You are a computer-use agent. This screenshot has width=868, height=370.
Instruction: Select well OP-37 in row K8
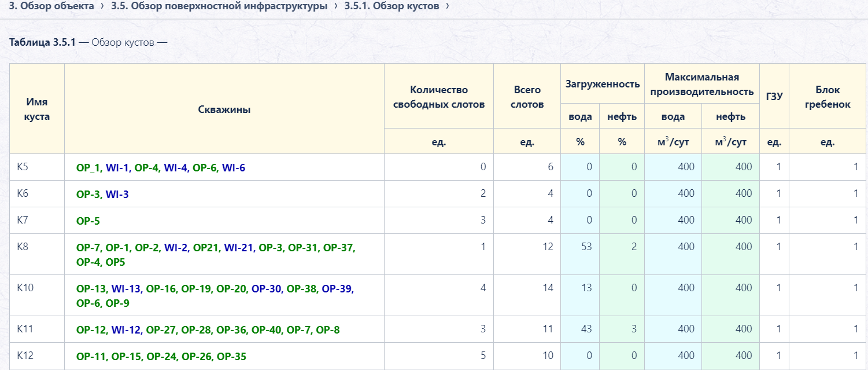click(x=338, y=247)
